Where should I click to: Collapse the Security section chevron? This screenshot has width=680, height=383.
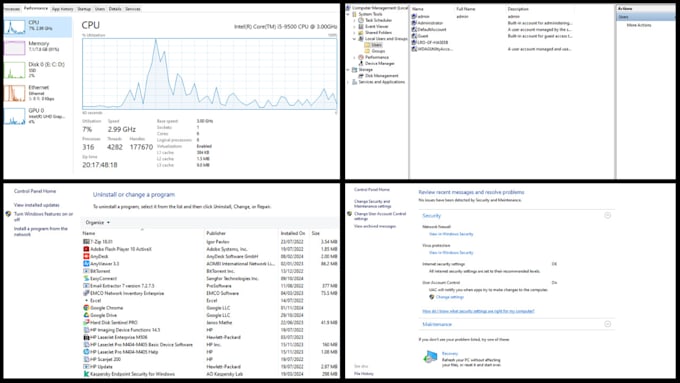click(608, 216)
